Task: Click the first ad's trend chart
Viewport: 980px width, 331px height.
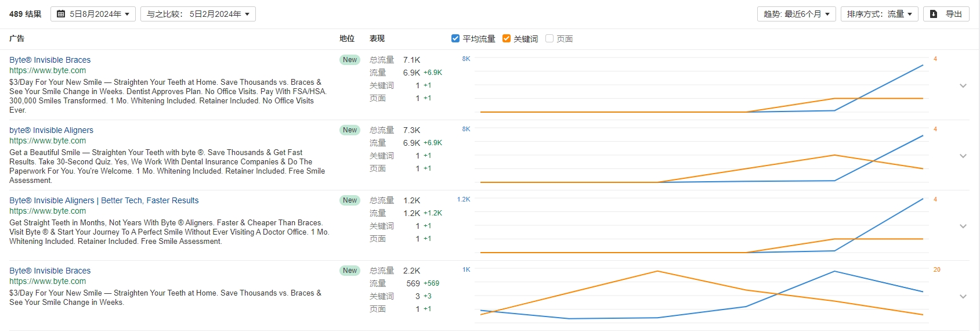Action: click(x=701, y=85)
